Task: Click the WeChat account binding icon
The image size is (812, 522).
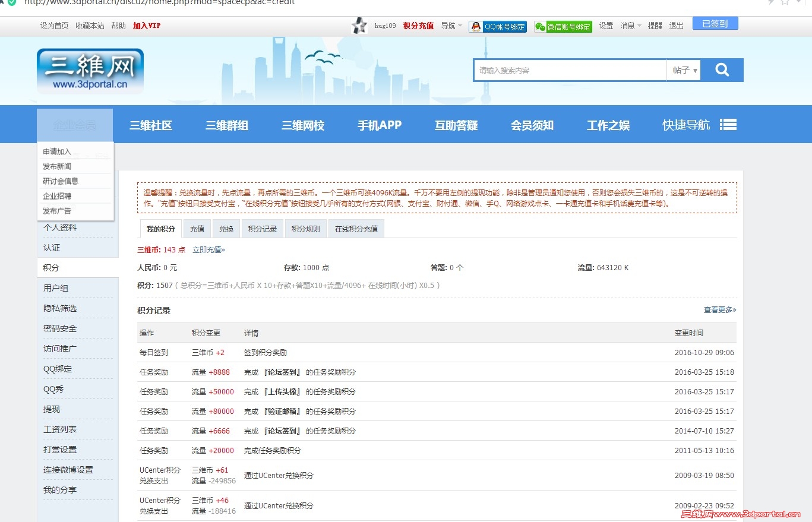Action: (563, 27)
